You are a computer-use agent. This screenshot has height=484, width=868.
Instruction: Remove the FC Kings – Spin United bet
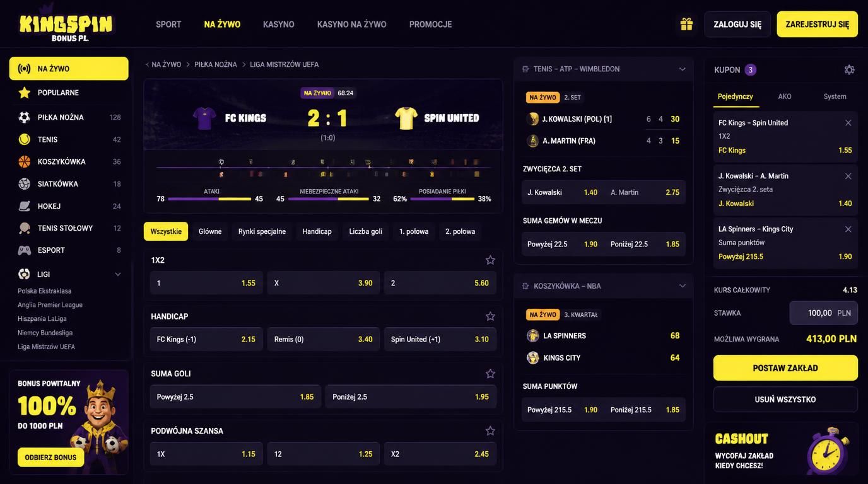point(848,123)
